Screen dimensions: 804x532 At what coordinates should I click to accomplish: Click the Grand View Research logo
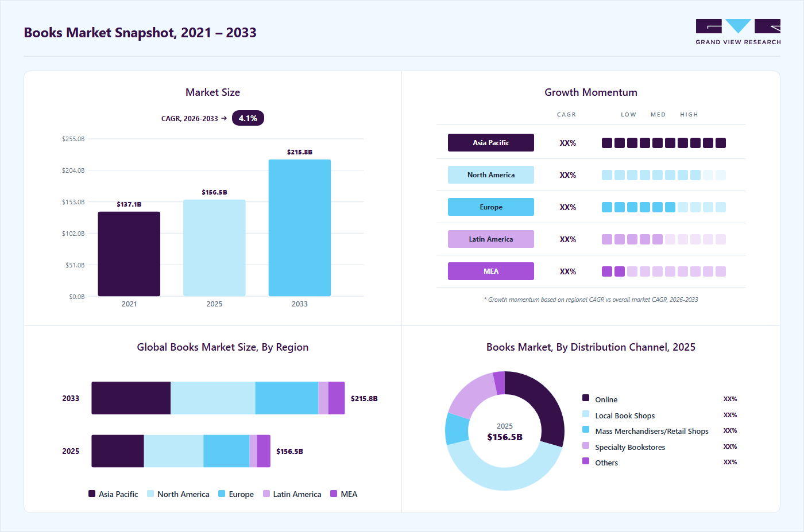tap(738, 32)
